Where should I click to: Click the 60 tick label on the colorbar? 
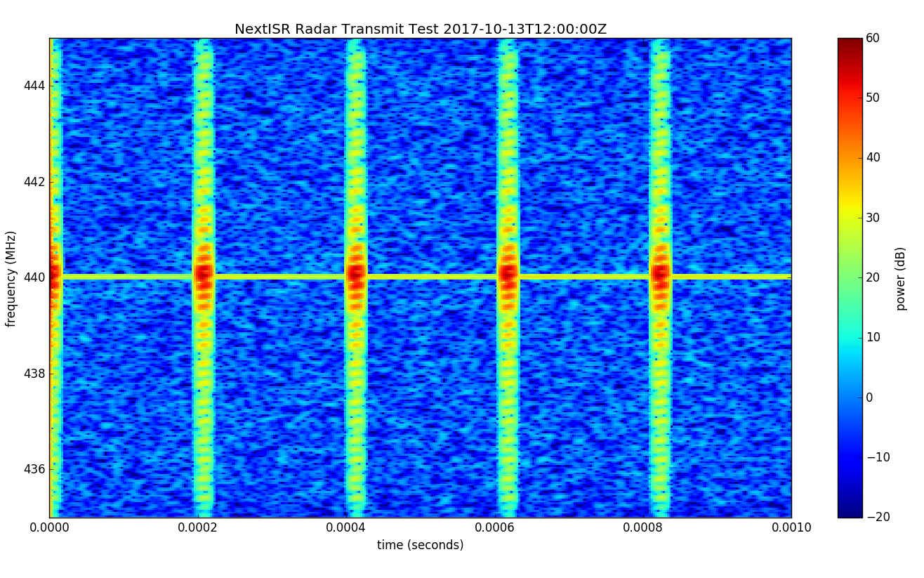click(873, 38)
